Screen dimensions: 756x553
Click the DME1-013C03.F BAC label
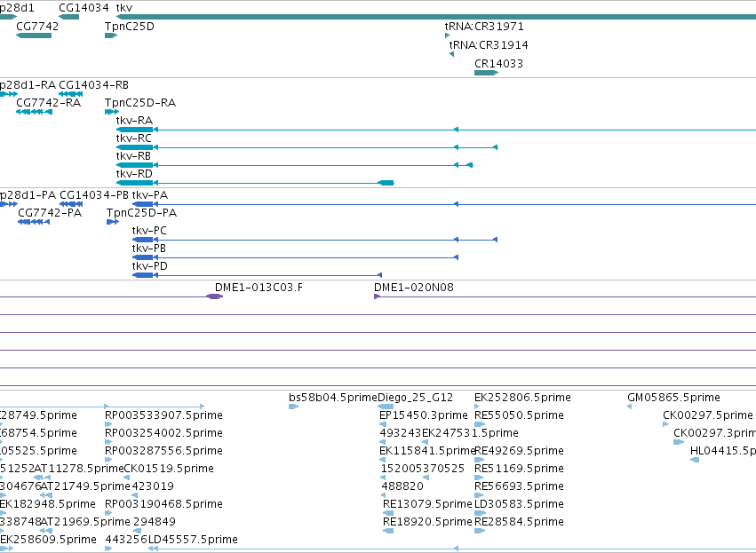259,288
